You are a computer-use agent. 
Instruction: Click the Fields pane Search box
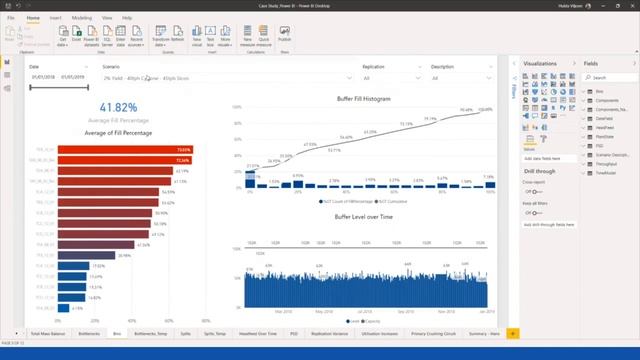(610, 78)
